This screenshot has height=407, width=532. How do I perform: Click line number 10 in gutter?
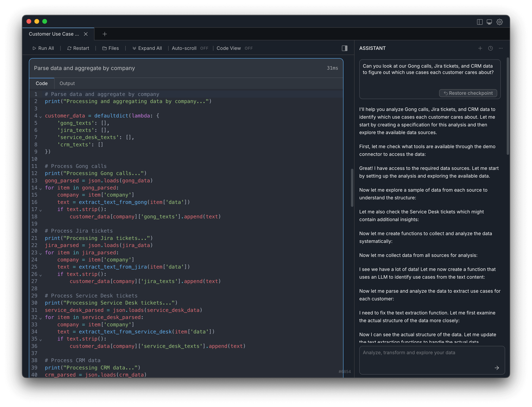click(x=34, y=159)
